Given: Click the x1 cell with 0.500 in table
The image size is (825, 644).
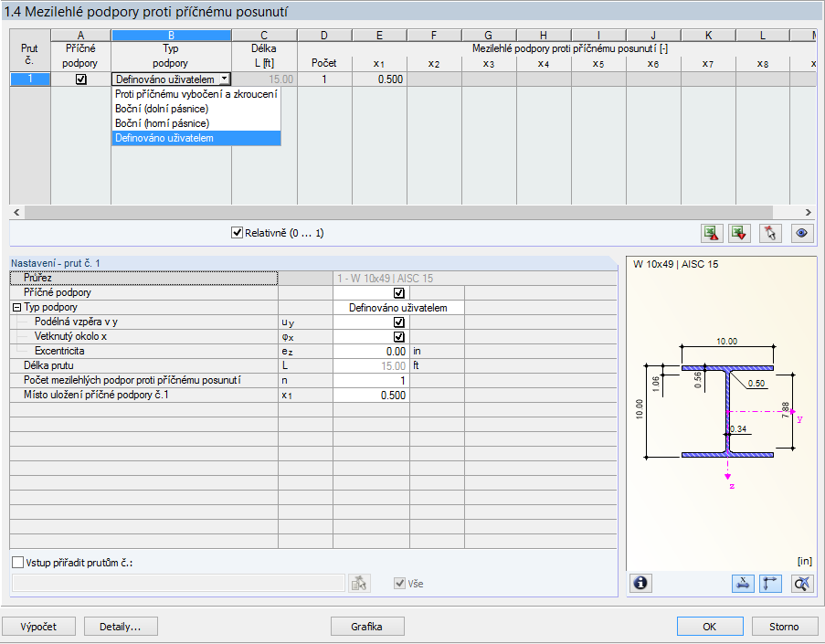Looking at the screenshot, I should (x=379, y=79).
